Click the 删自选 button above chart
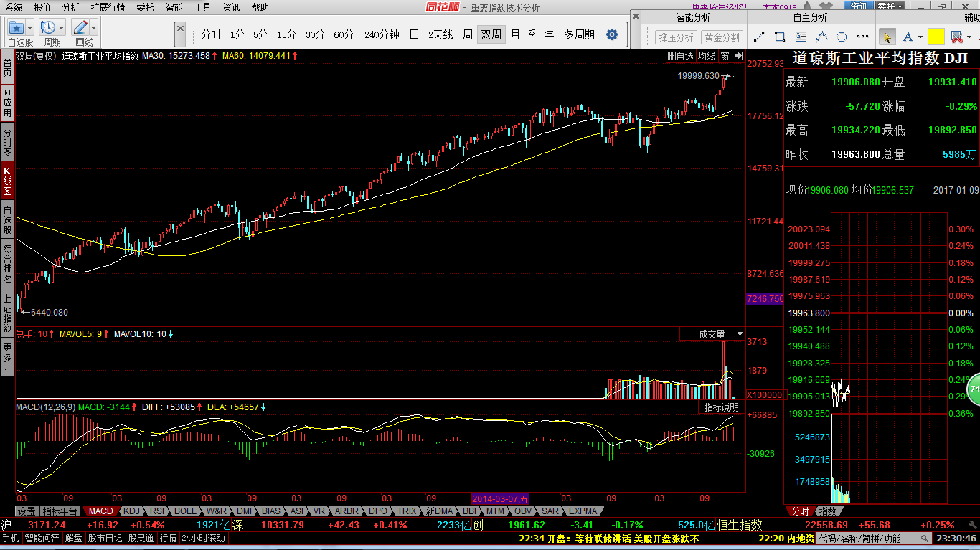The height and width of the screenshot is (550, 980). pyautogui.click(x=680, y=56)
